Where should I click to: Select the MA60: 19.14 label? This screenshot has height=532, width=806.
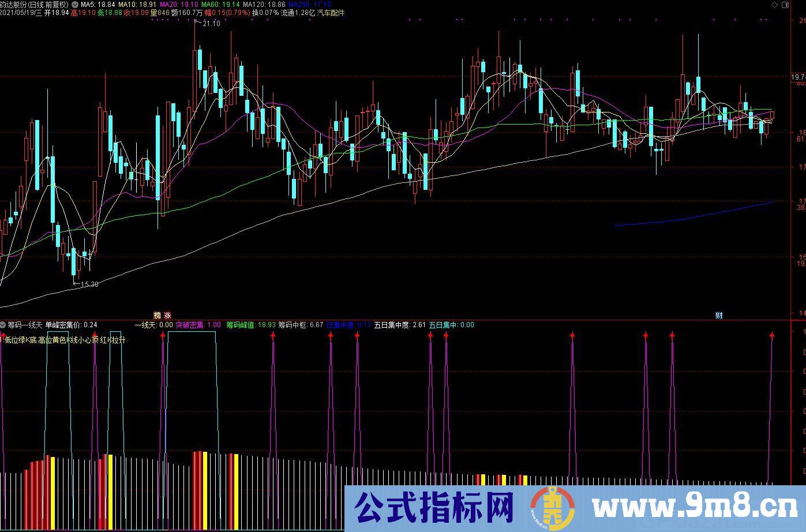[x=220, y=4]
